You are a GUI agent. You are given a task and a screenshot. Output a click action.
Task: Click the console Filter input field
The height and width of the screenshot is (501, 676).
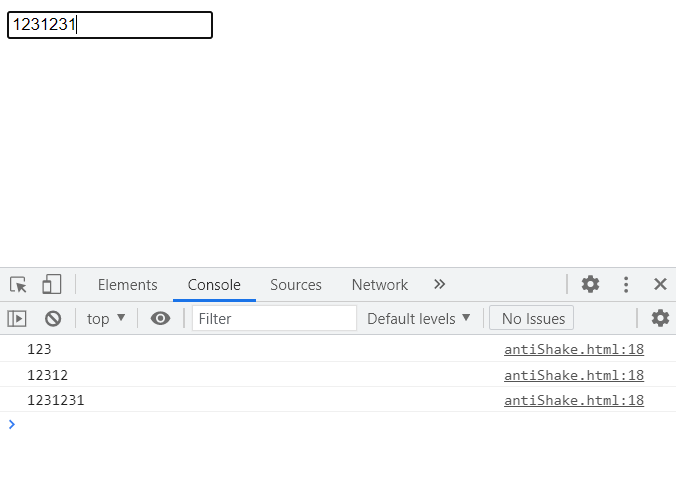[x=274, y=319]
